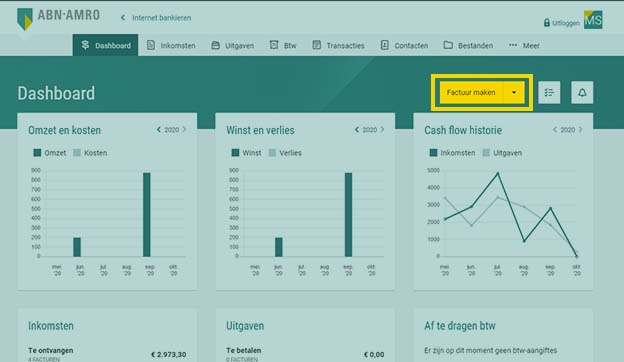
Task: Click the Contacten address book icon
Action: (384, 45)
